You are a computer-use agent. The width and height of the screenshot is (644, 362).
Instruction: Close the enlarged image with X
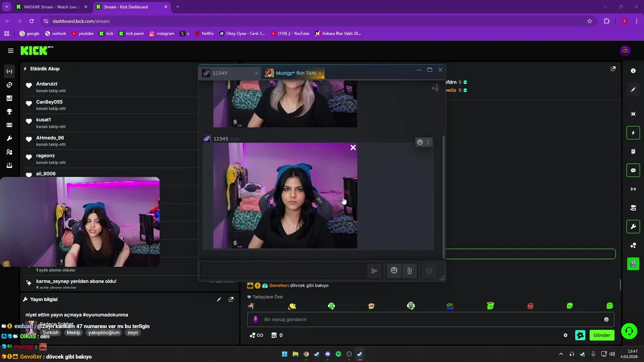[x=353, y=147]
